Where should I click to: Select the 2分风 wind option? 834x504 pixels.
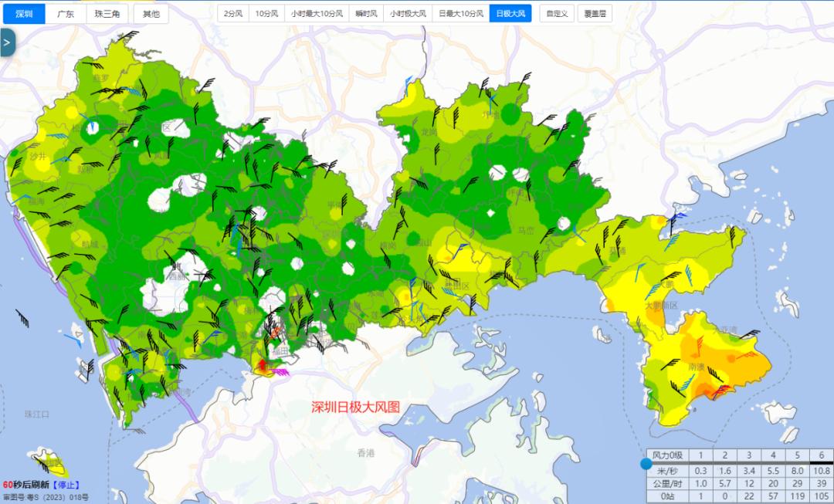[232, 14]
